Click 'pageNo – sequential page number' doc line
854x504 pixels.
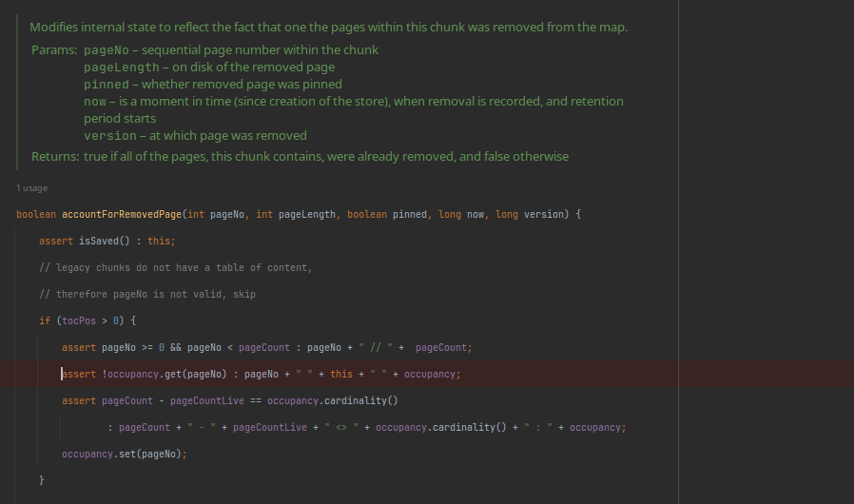click(231, 50)
